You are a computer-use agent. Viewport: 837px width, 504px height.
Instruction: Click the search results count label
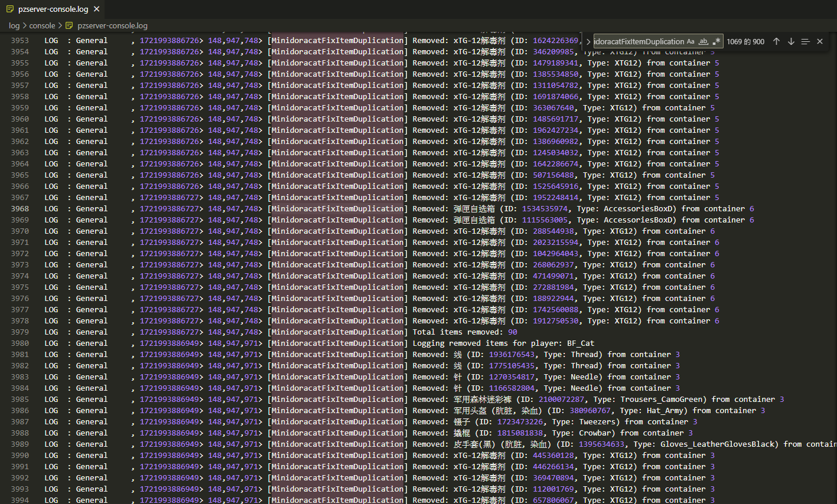pos(745,41)
